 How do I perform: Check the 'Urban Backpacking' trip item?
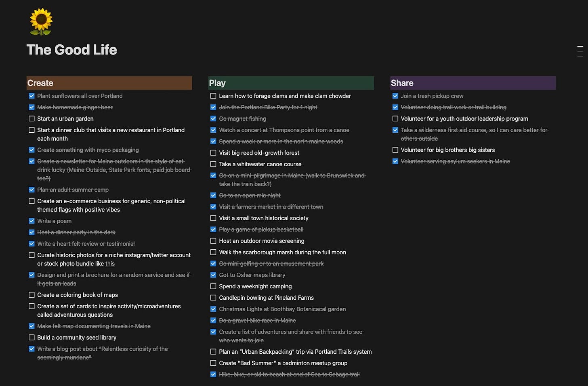[x=213, y=352]
